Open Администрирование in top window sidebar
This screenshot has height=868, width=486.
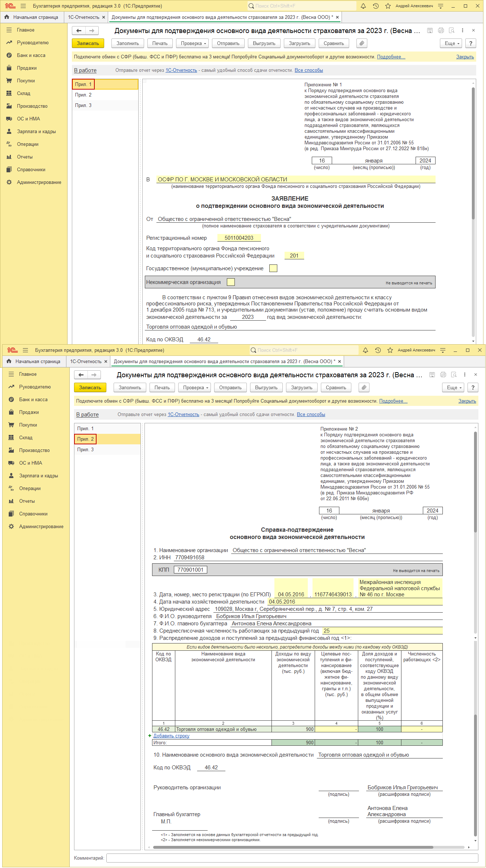point(39,182)
